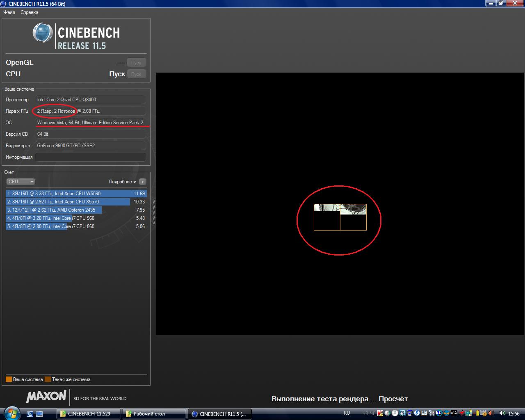Screen dimensions: 525x420
Task: Click the MAXON logo
Action: coord(46,396)
